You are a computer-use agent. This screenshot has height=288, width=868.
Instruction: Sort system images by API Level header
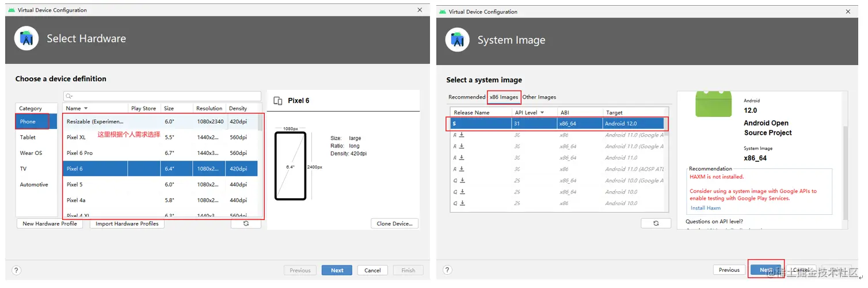coord(534,112)
